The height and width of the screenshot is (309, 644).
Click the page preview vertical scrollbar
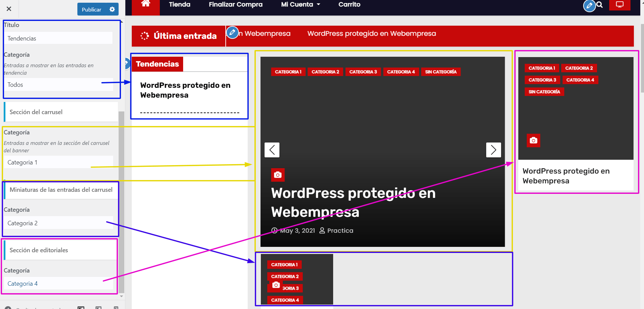coord(642,57)
